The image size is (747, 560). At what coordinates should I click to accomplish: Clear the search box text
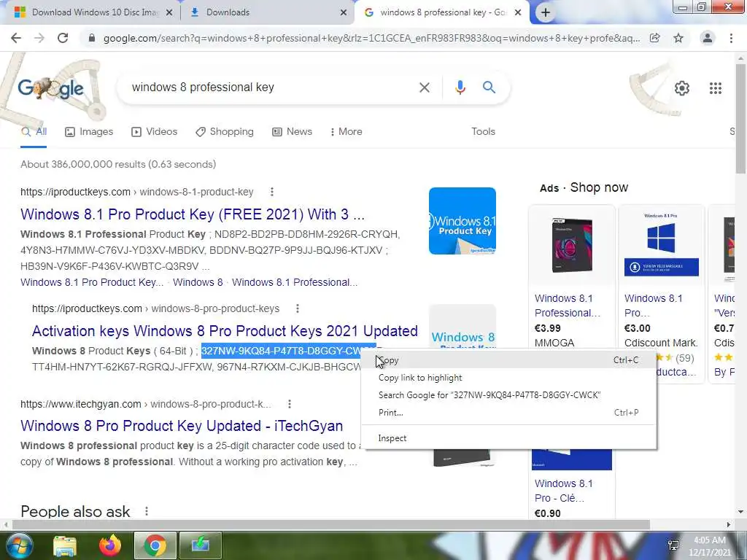[x=424, y=87]
